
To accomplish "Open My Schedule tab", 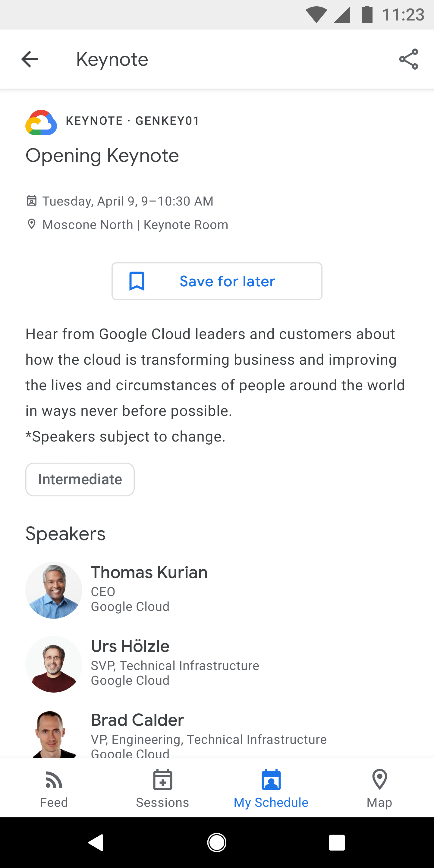I will coord(271,788).
